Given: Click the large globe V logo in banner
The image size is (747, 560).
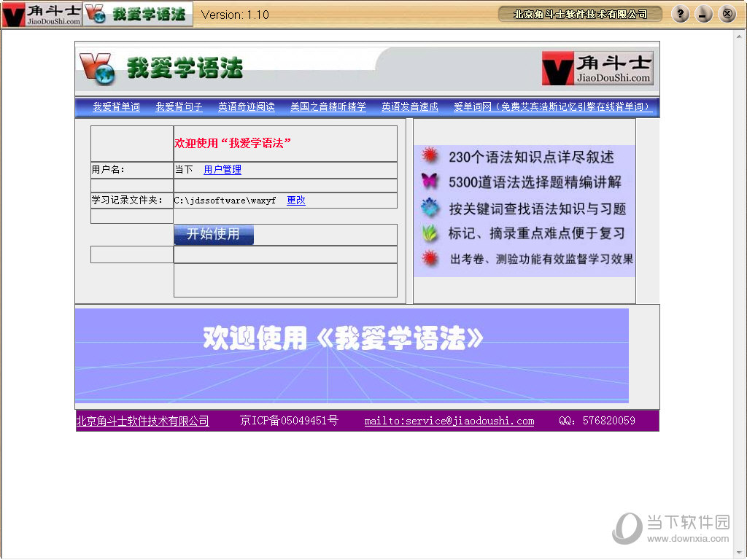Looking at the screenshot, I should [98, 69].
